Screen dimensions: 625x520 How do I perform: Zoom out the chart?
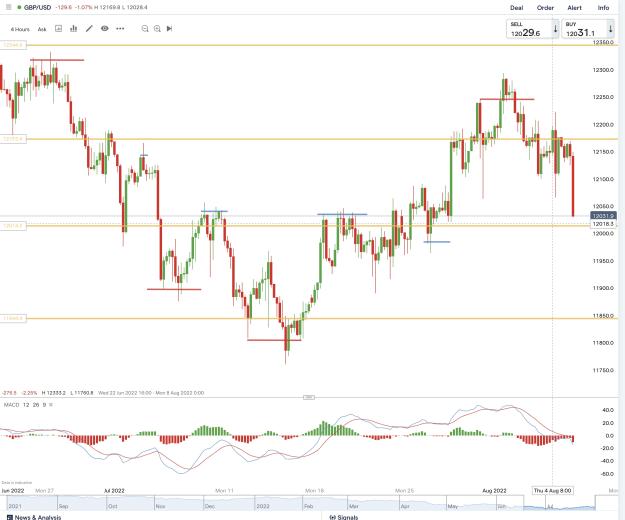coord(145,29)
